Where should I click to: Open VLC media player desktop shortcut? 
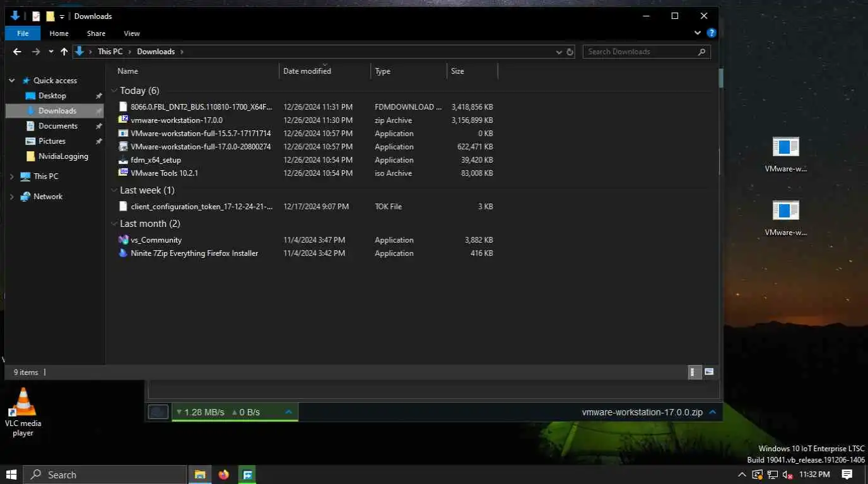pos(23,412)
